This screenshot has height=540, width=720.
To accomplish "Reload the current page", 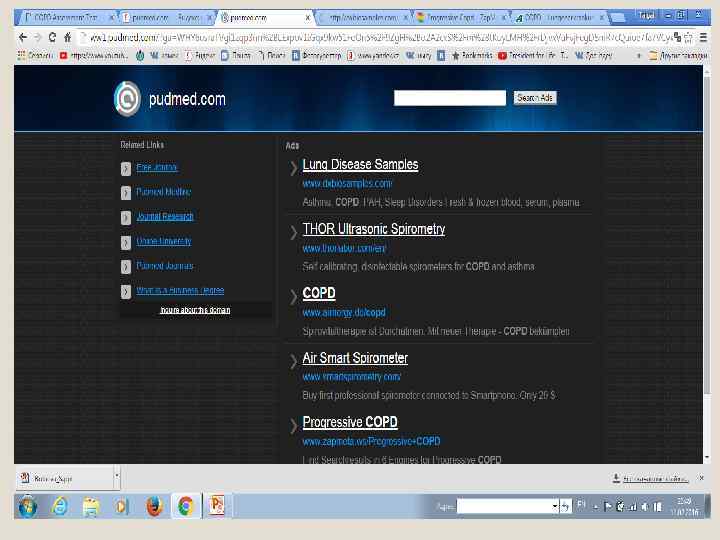I will coord(52,37).
